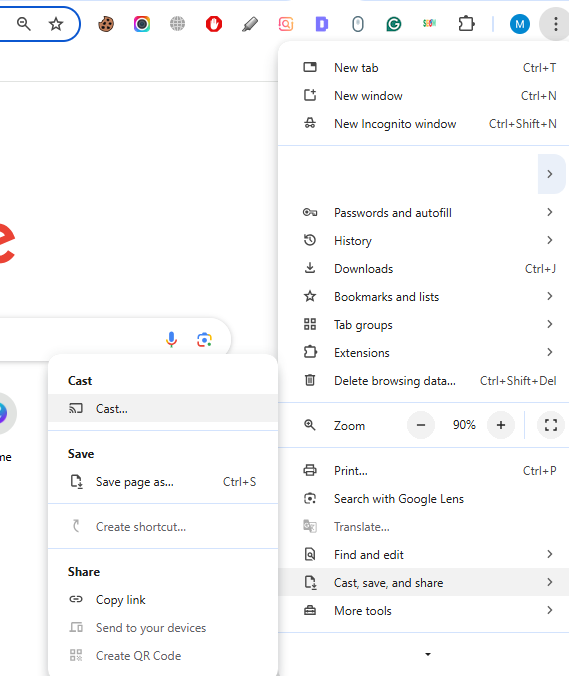The image size is (569, 676).
Task: Expand Passwords and autofill submenu
Action: click(x=423, y=213)
